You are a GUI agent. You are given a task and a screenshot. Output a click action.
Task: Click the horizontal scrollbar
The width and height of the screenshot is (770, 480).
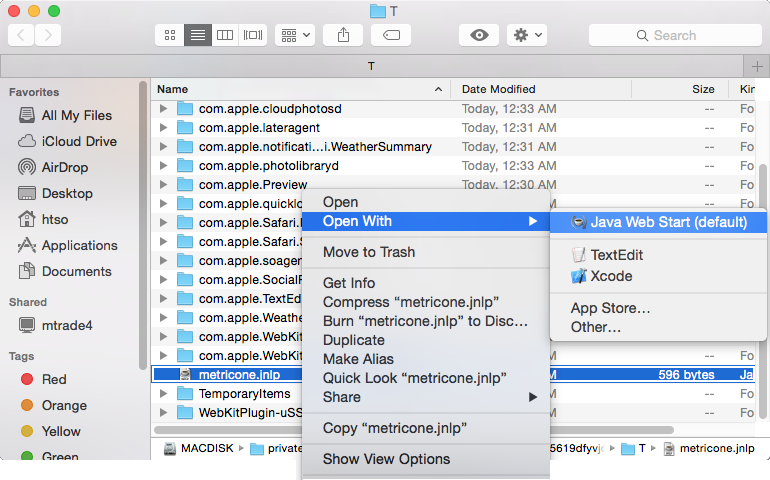tap(414, 430)
